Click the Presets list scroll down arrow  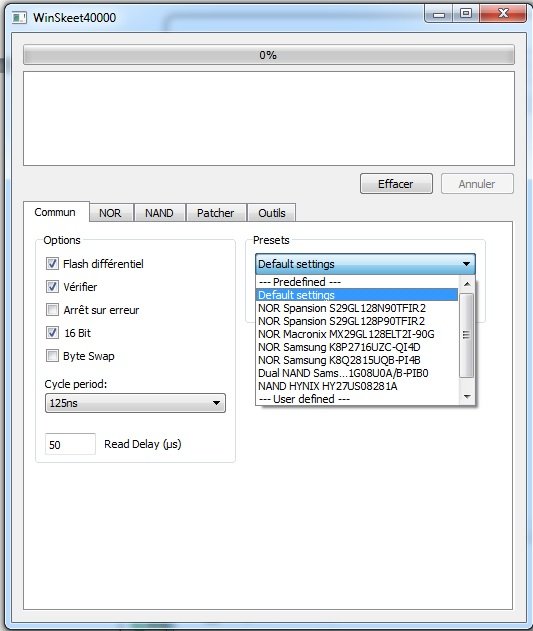point(467,397)
